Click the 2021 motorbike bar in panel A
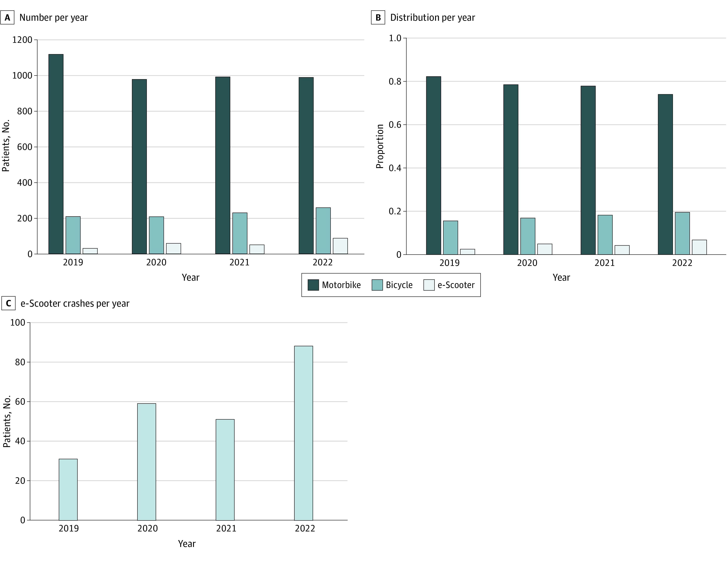This screenshot has width=728, height=561. (x=223, y=165)
